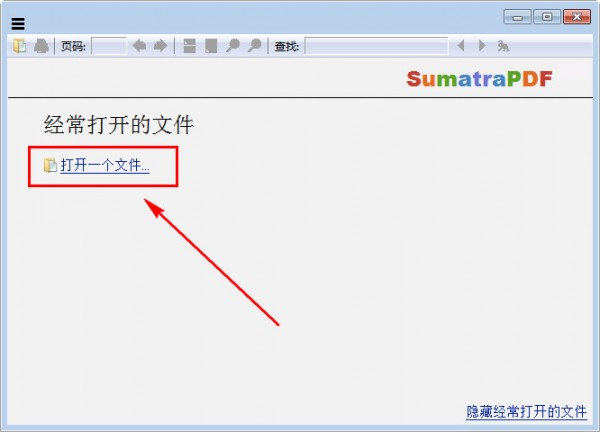
Task: Click the open file toolbar icon
Action: (x=20, y=46)
